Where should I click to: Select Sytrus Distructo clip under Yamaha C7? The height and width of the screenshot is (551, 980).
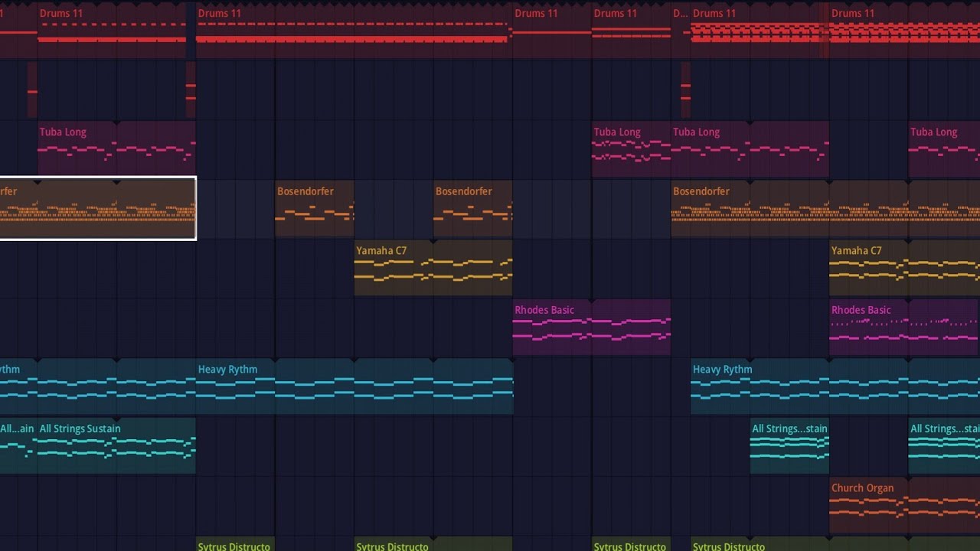click(x=433, y=544)
